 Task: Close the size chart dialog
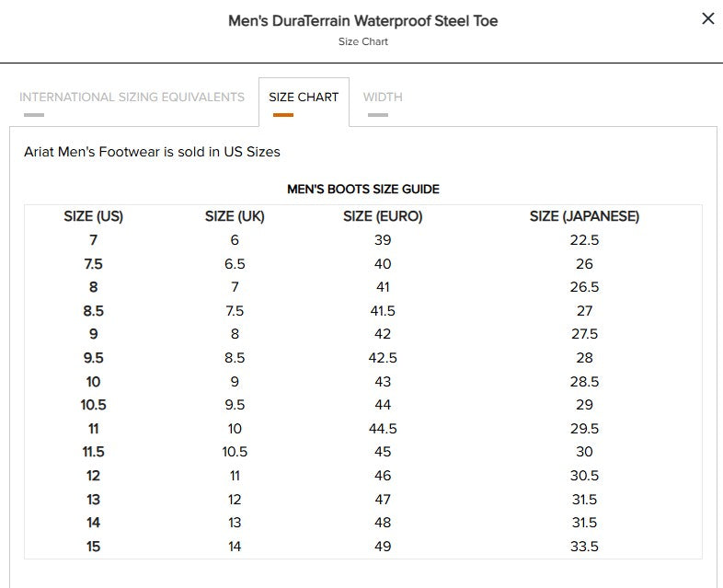click(x=707, y=18)
